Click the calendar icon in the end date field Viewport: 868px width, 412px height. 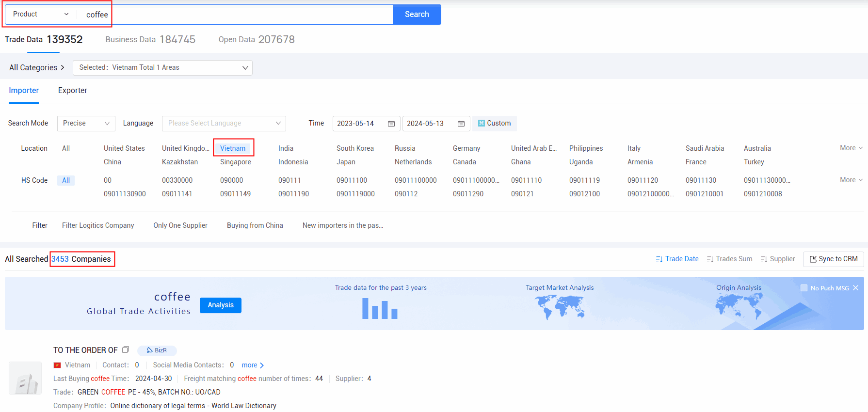[x=461, y=124]
